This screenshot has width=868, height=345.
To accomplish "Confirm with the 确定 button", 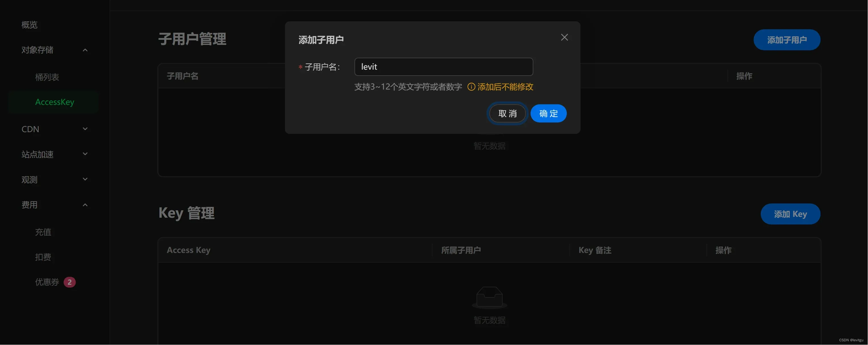I will (x=549, y=113).
